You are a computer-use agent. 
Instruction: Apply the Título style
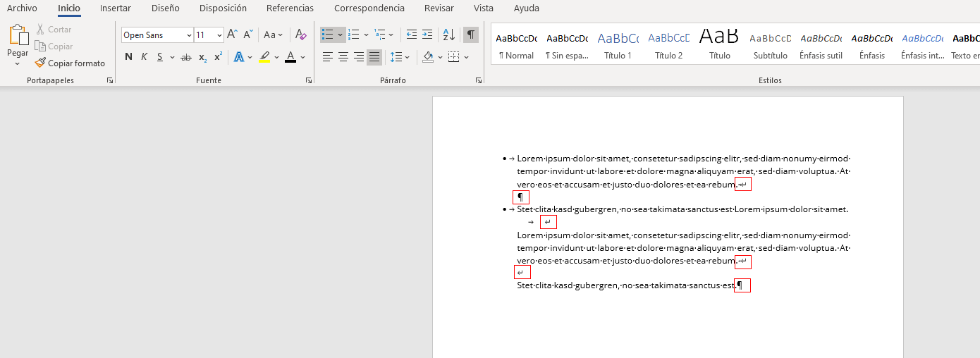coord(720,44)
